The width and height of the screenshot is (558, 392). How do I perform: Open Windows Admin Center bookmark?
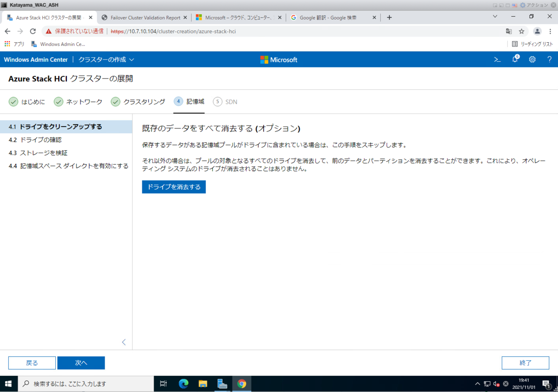(58, 44)
